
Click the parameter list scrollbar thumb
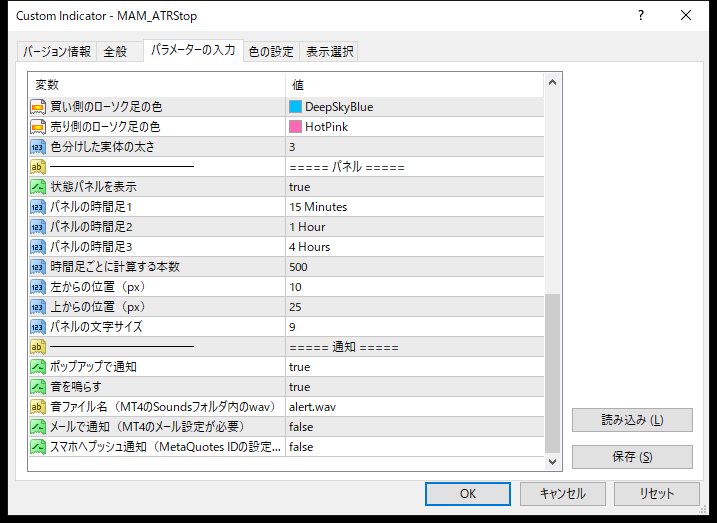(x=552, y=374)
